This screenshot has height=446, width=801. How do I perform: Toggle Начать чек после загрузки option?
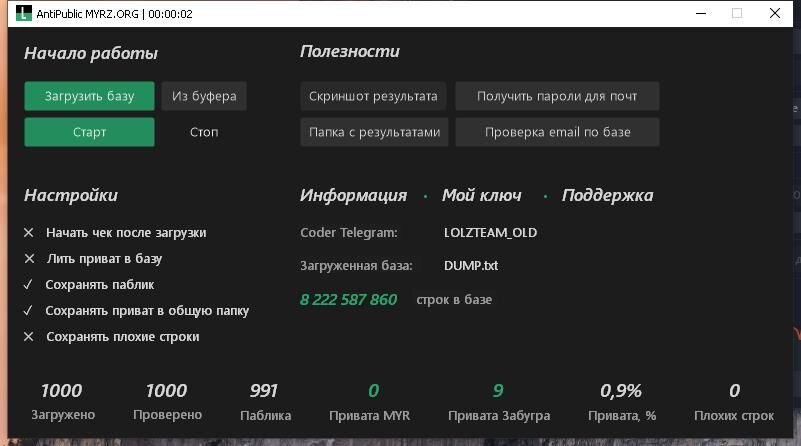[115, 232]
